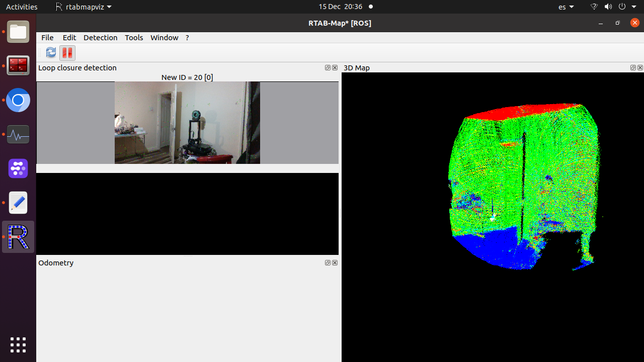
Task: Open the Window menu
Action: (164, 38)
